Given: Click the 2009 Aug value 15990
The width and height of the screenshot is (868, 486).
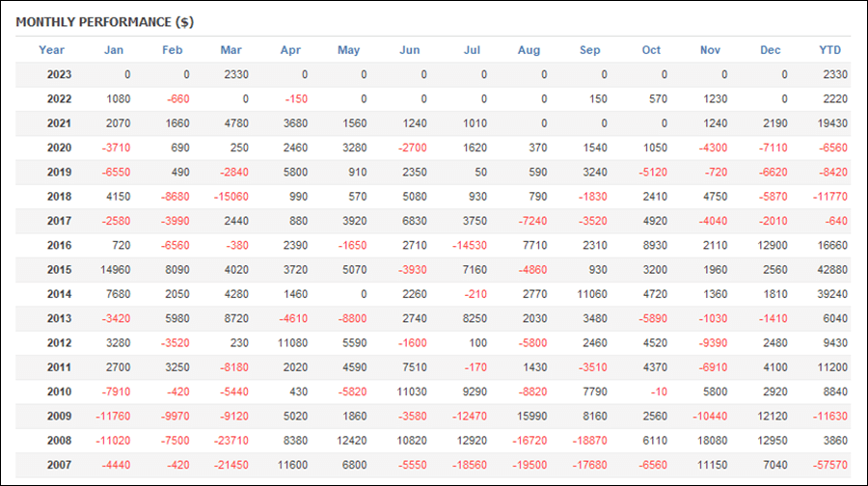Looking at the screenshot, I should pyautogui.click(x=532, y=416).
